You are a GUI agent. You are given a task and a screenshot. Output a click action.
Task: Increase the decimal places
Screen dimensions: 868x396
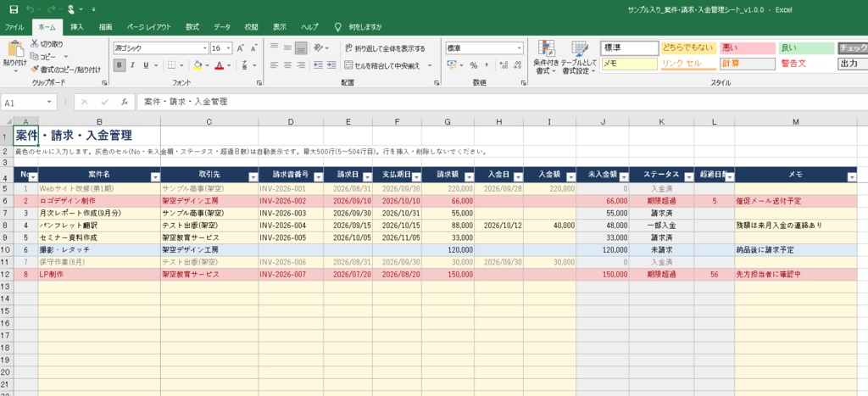504,65
